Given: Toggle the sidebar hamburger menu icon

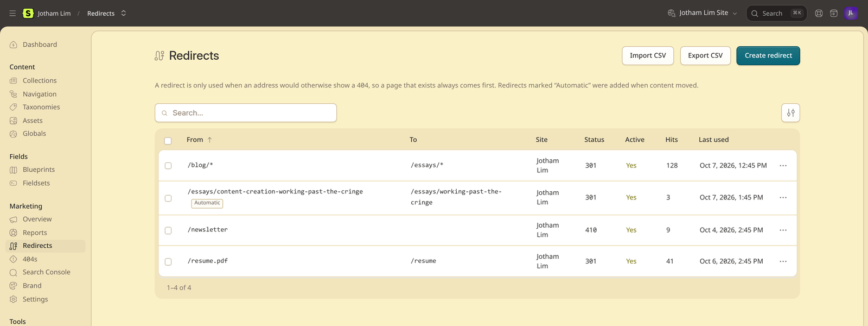Looking at the screenshot, I should [x=12, y=13].
